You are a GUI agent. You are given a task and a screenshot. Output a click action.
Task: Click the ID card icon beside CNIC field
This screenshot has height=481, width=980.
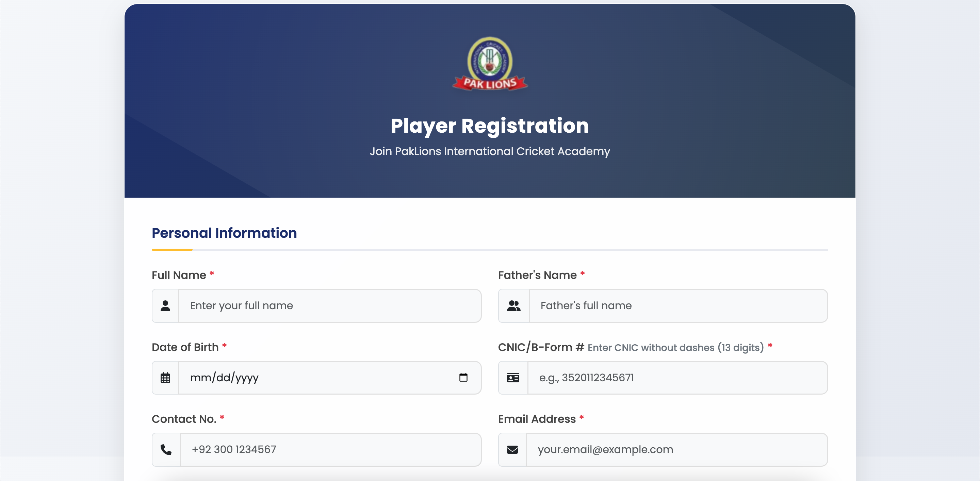coord(513,378)
